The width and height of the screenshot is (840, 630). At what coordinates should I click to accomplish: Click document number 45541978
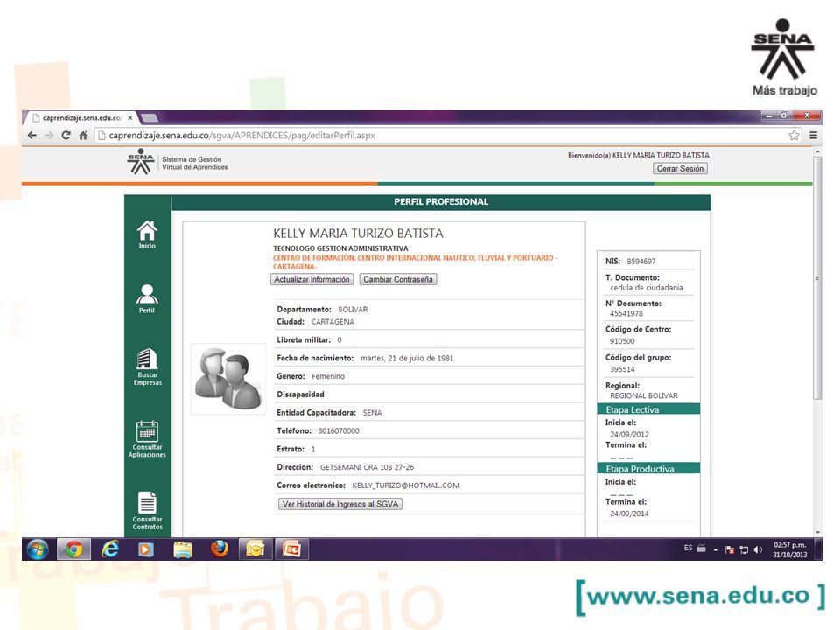point(626,313)
